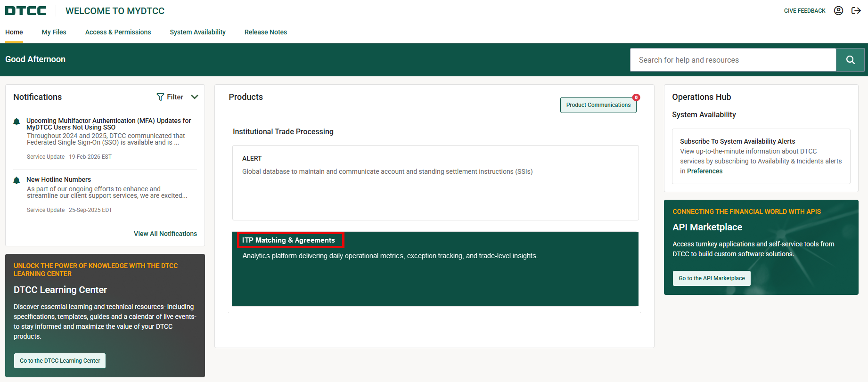Open the My Files tab
The width and height of the screenshot is (868, 382).
coord(54,32)
